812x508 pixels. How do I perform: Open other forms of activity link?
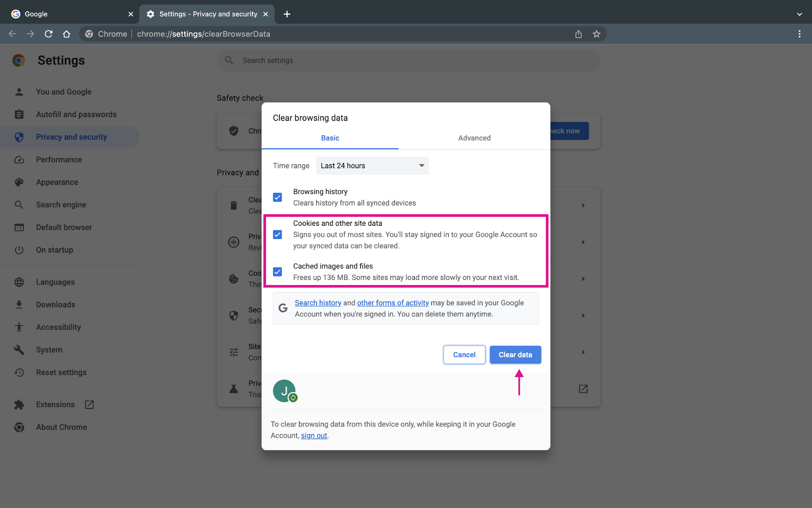pos(393,303)
